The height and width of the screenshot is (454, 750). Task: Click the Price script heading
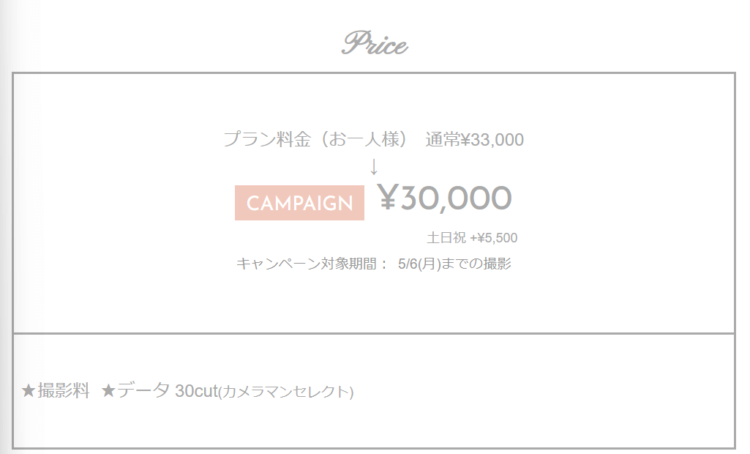pos(375,44)
